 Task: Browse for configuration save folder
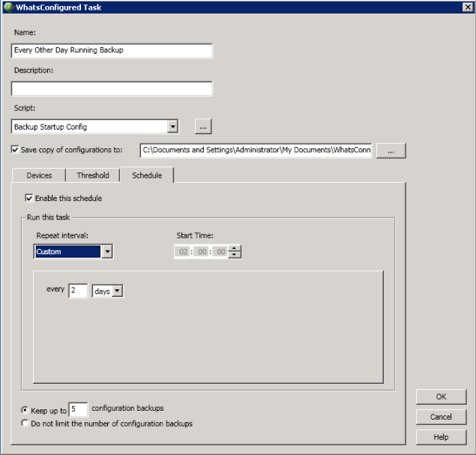point(391,151)
